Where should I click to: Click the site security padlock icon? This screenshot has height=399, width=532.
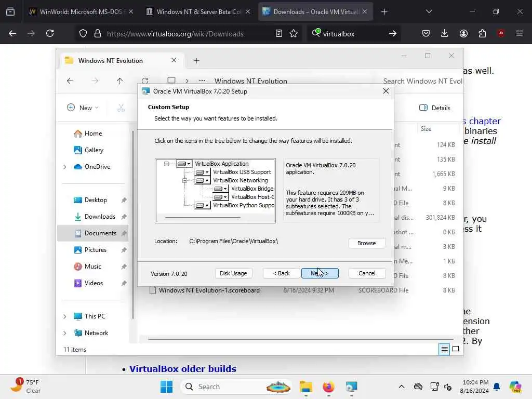pyautogui.click(x=98, y=34)
